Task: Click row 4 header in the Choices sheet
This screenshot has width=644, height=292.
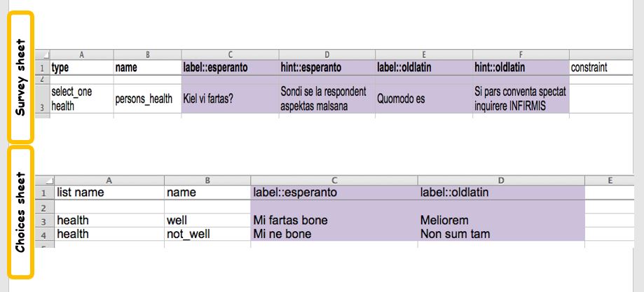Action: pyautogui.click(x=44, y=234)
